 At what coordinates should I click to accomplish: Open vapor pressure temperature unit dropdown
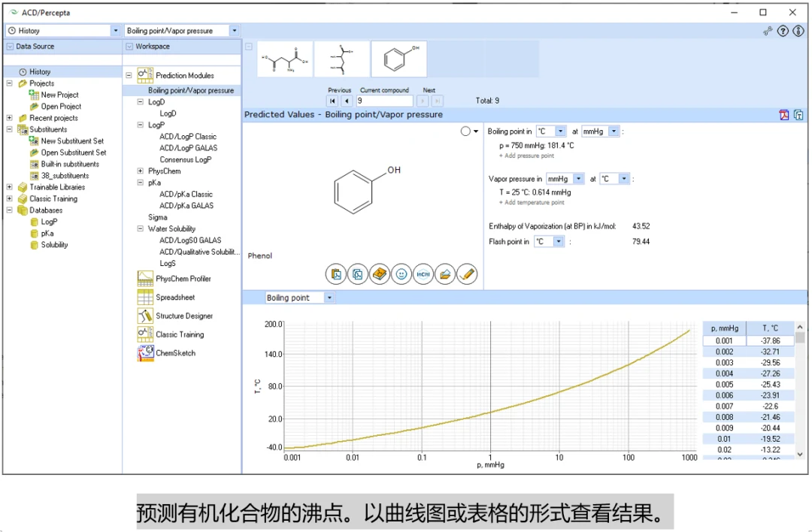[x=624, y=179]
